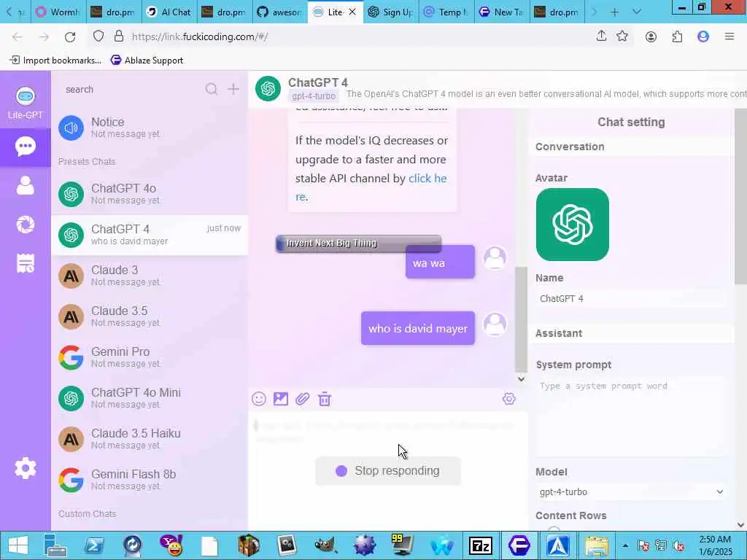Switch to the Sign Up browser tab
The width and height of the screenshot is (747, 560).
tap(391, 12)
